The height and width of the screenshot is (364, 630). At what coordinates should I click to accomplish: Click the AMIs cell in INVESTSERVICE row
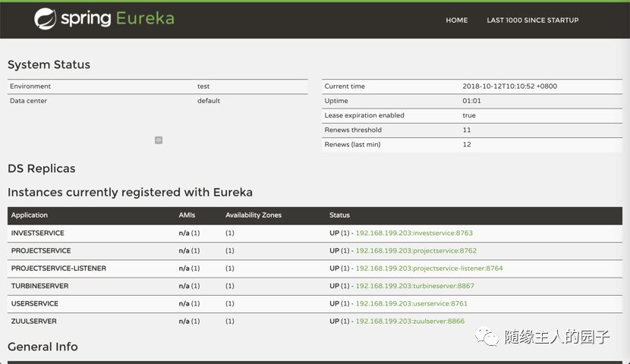[189, 233]
